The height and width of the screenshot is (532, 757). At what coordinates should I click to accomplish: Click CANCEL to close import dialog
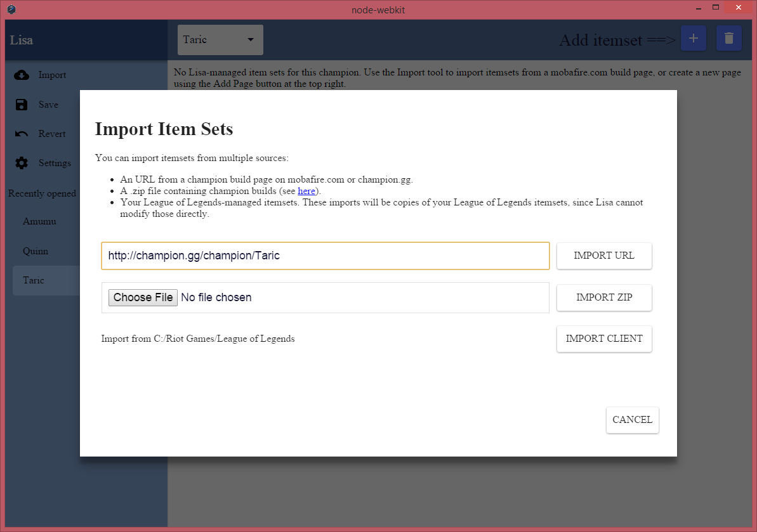[x=633, y=420]
